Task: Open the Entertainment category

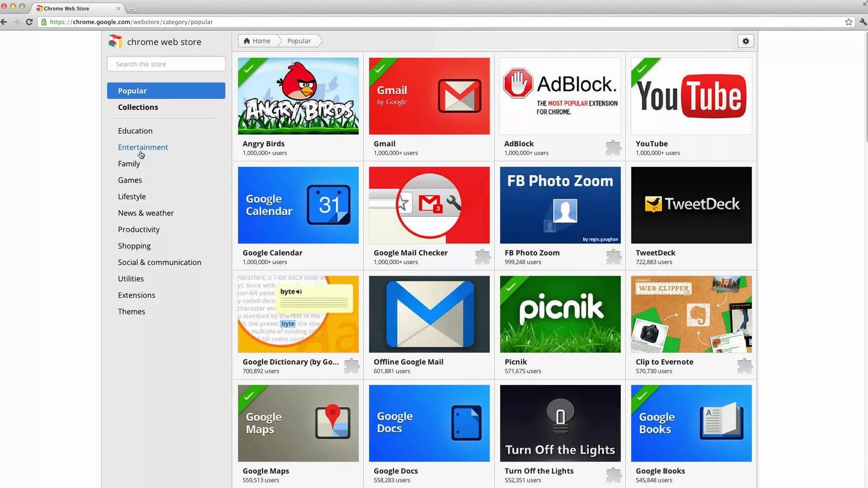Action: coord(143,147)
